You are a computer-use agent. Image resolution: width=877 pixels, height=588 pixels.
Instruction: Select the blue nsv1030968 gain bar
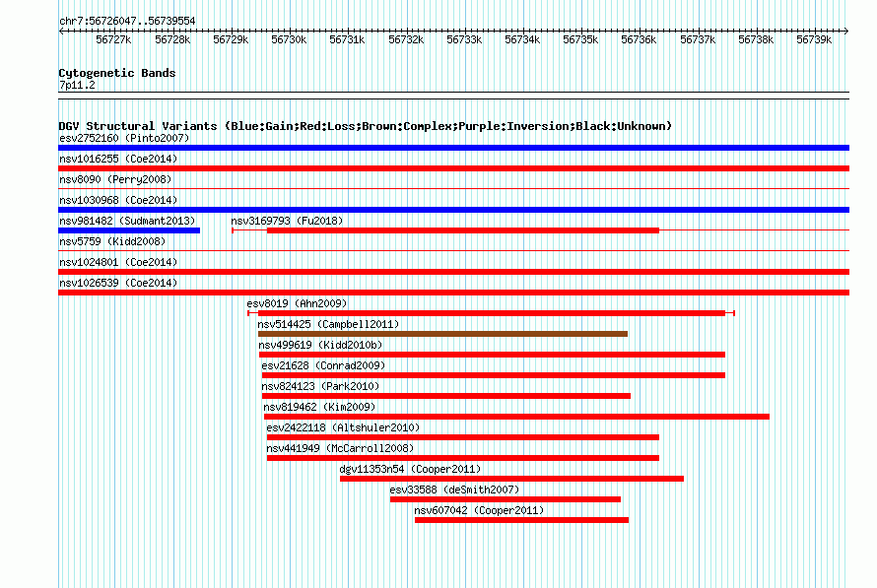pyautogui.click(x=453, y=210)
